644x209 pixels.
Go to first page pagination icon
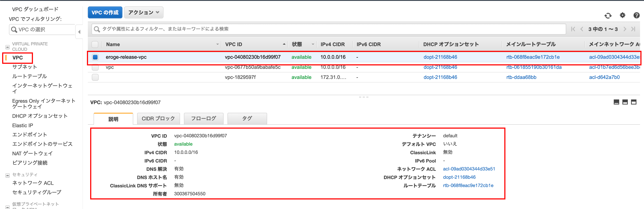coord(573,29)
